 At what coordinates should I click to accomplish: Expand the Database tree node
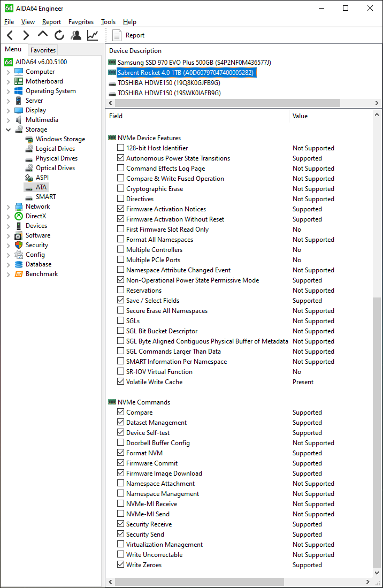(x=8, y=264)
